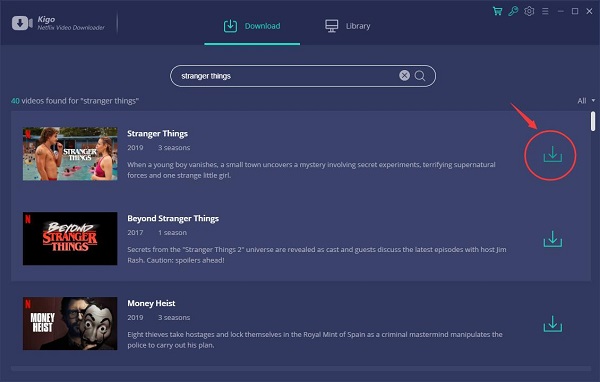Select the Download tab
The width and height of the screenshot is (600, 382).
(252, 26)
